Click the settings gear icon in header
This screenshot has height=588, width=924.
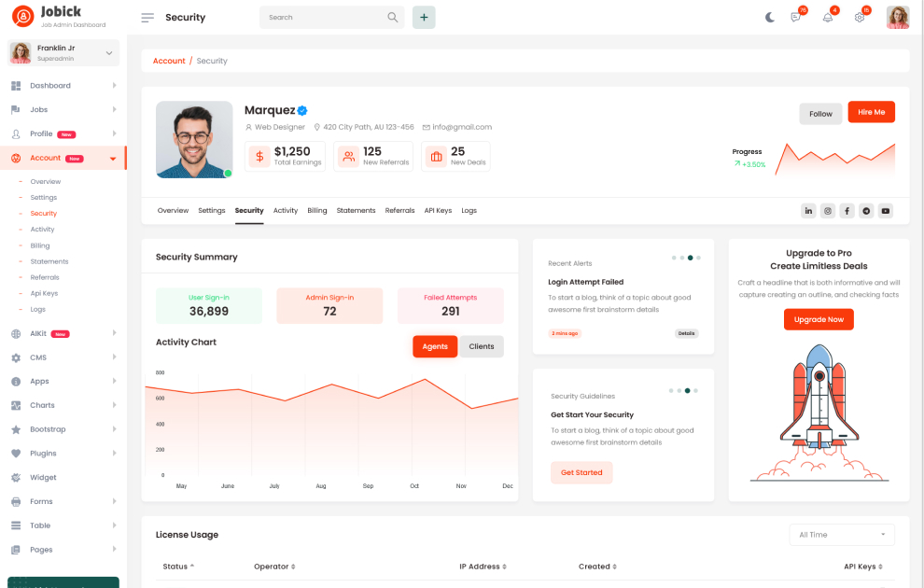tap(860, 17)
